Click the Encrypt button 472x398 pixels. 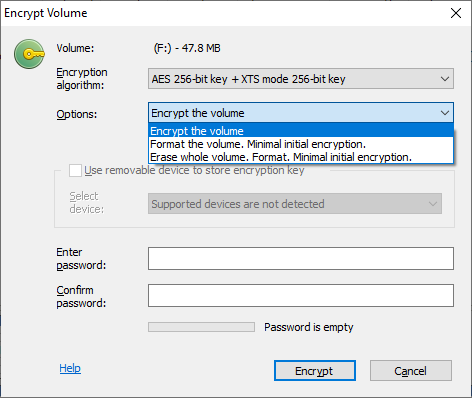(315, 371)
